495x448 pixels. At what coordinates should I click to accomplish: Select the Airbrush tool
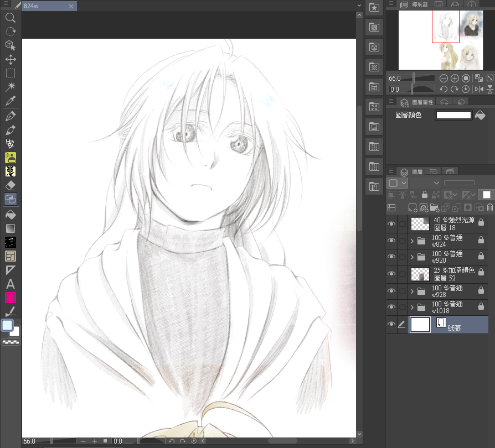coord(11,158)
